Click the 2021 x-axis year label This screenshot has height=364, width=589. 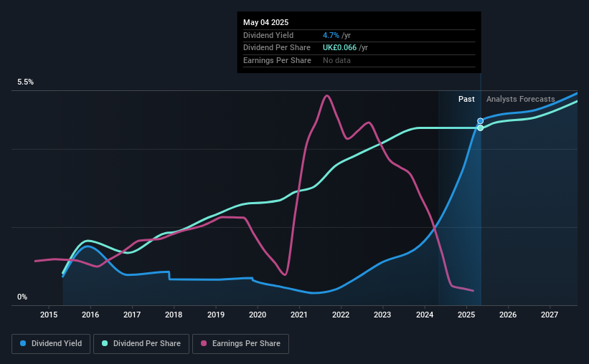[299, 315]
